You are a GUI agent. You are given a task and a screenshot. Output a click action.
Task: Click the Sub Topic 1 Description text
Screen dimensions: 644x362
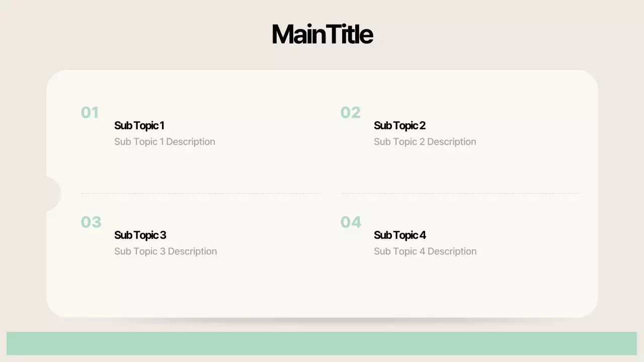pos(165,142)
